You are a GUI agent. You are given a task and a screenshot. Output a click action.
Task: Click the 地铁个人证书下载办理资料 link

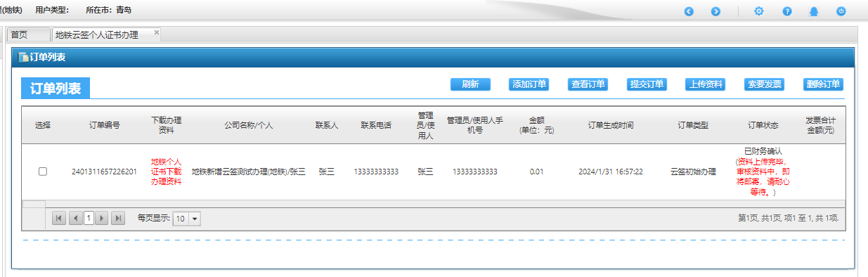(x=167, y=172)
